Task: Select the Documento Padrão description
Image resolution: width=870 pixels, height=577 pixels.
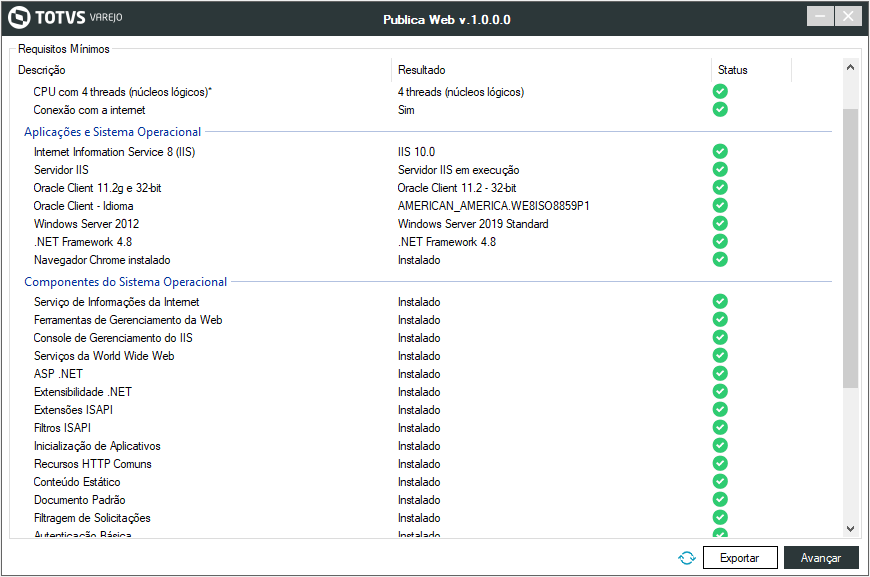Action: (79, 500)
